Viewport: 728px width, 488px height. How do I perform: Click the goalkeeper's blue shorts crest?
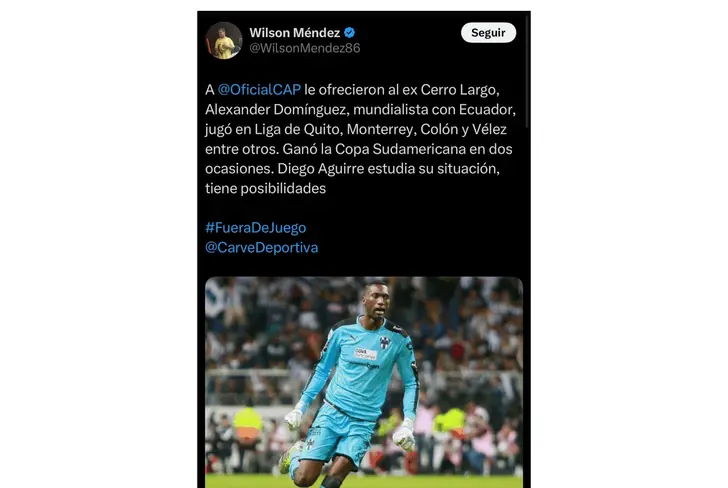[x=309, y=444]
